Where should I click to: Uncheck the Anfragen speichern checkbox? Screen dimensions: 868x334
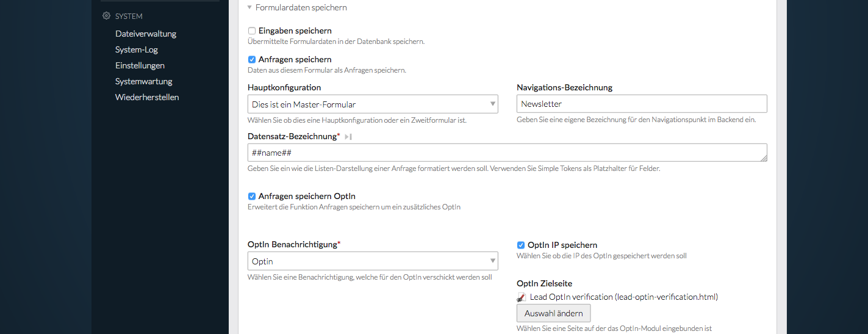point(252,60)
